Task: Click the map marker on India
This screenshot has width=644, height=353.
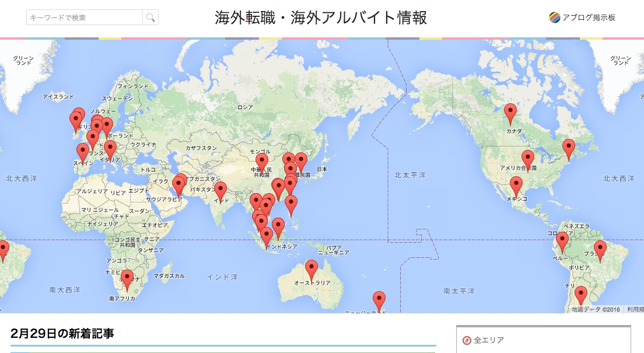Action: click(x=220, y=190)
